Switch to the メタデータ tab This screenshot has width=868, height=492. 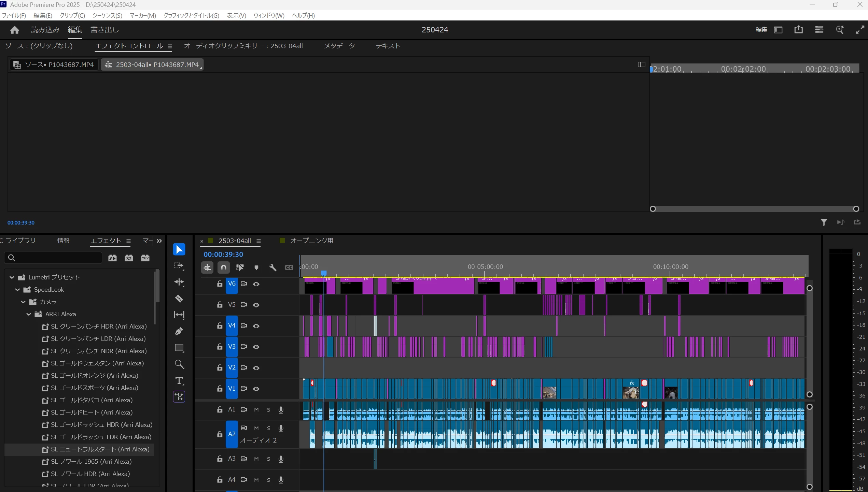339,46
